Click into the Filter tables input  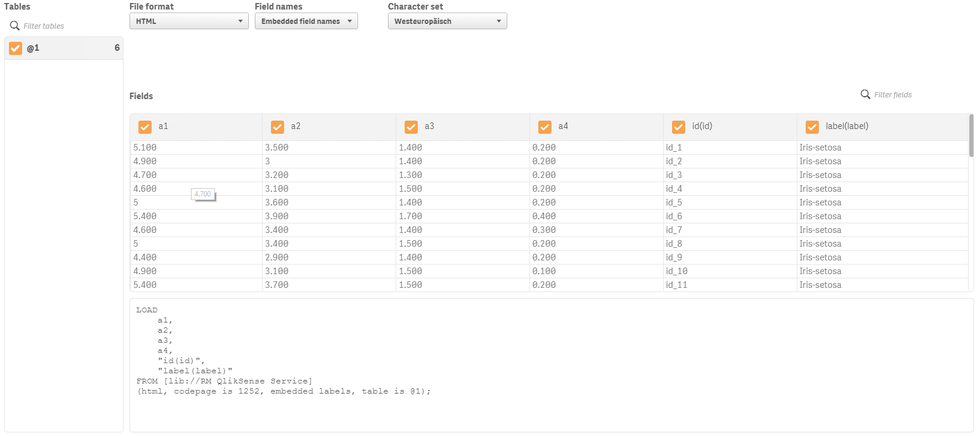point(66,26)
